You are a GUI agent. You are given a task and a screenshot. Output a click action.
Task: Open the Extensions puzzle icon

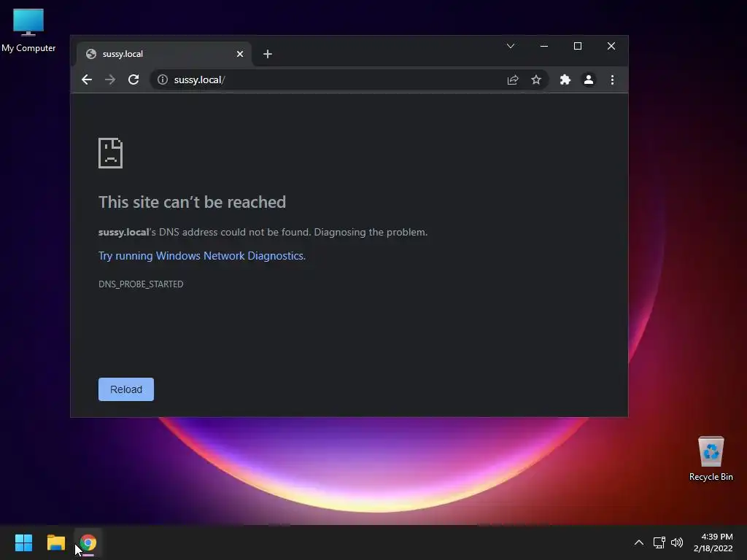[x=565, y=79]
